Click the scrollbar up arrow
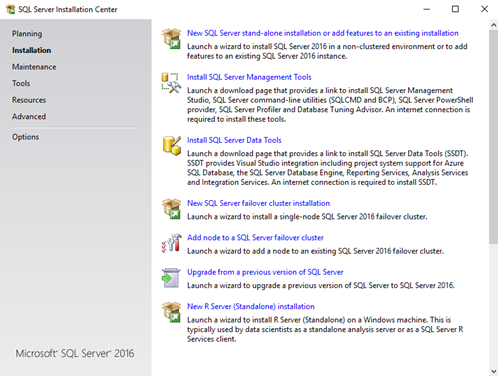Image resolution: width=498 pixels, height=376 pixels. pos(493,24)
